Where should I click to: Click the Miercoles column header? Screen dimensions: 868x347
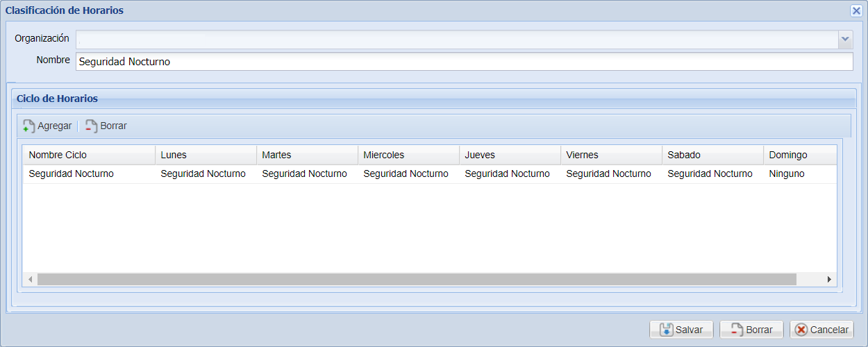click(x=408, y=155)
